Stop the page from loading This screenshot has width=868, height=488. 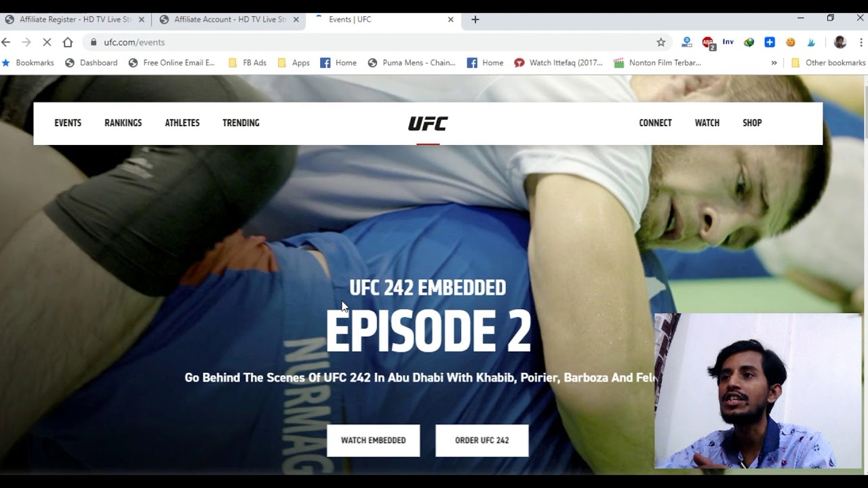pyautogui.click(x=47, y=42)
